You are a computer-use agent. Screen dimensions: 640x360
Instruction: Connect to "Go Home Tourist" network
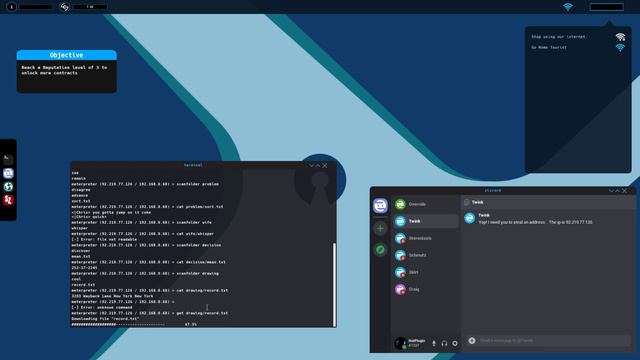[x=549, y=47]
